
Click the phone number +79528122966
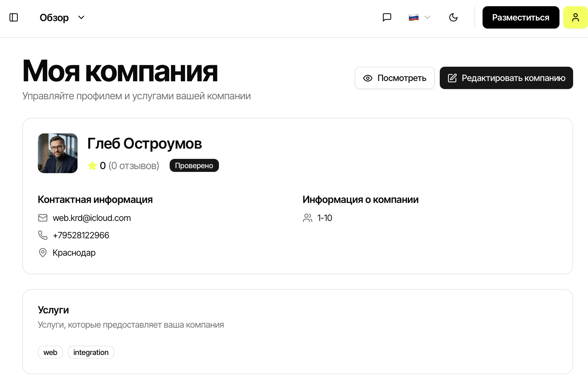pos(81,235)
